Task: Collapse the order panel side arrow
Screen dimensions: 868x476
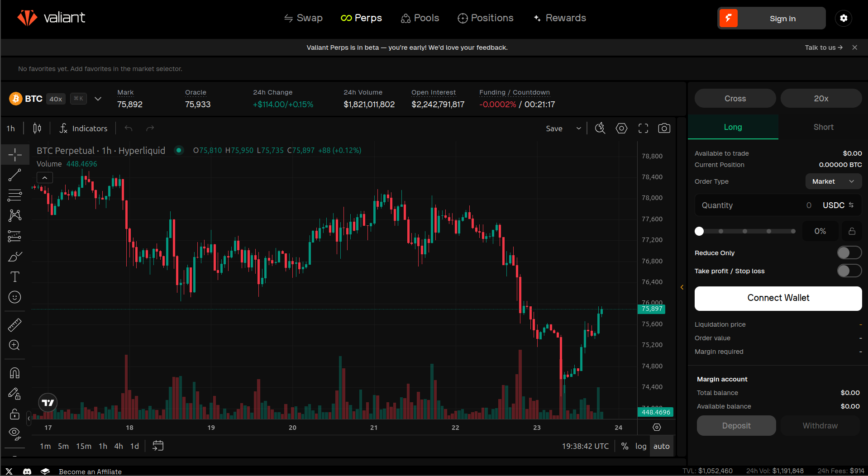Action: pyautogui.click(x=682, y=287)
